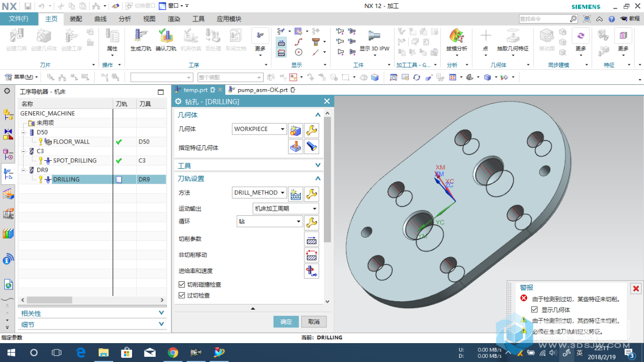Open 切削参数 cutting parameters icon

tap(312, 239)
